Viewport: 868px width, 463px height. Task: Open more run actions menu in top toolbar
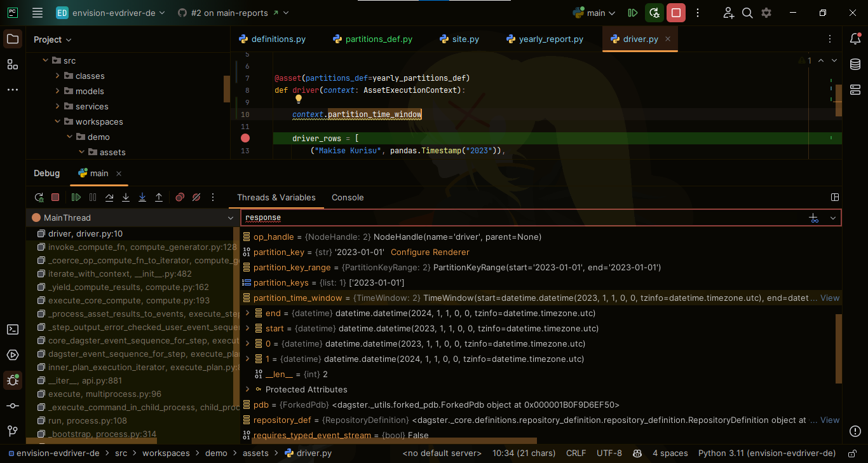pos(698,13)
